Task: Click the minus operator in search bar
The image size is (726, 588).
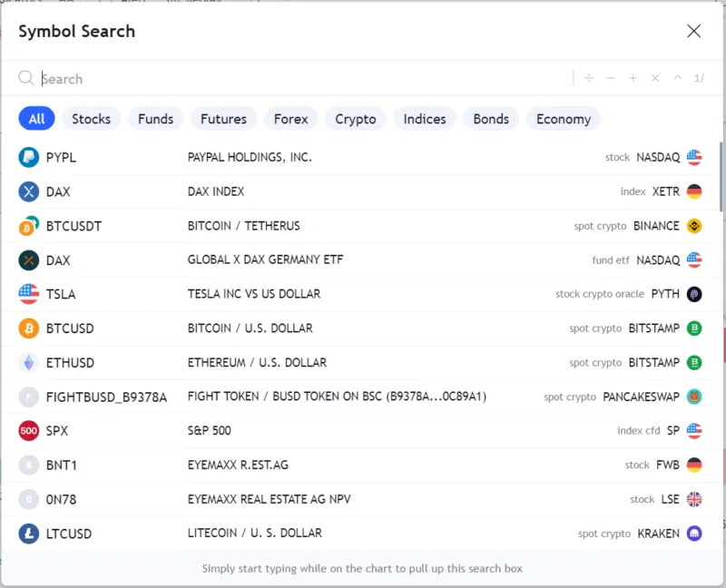Action: point(611,79)
